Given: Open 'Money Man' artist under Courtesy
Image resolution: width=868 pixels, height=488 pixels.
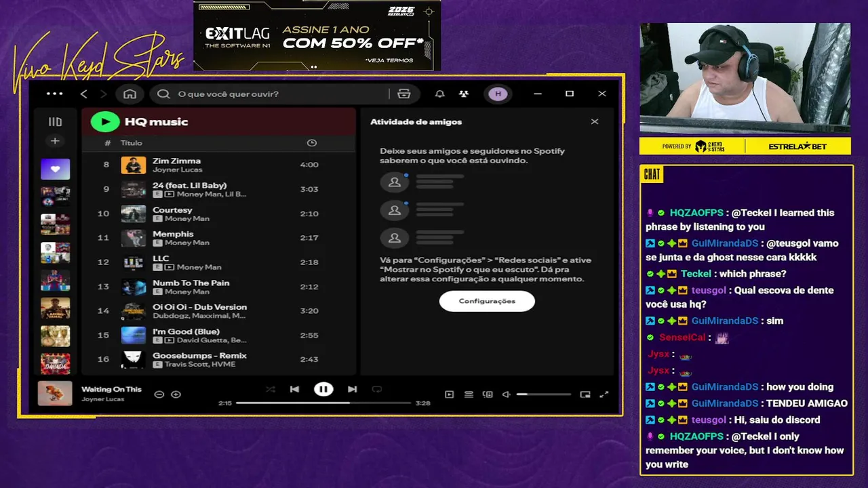Looking at the screenshot, I should coord(186,219).
